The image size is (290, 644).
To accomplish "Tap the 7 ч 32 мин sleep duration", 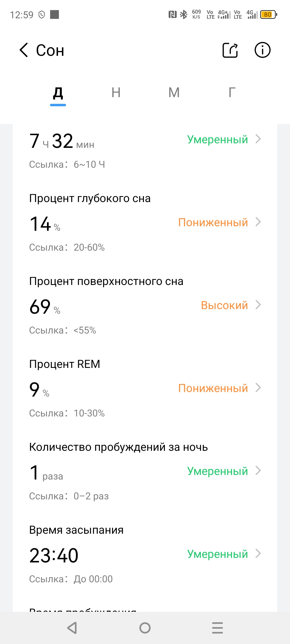I will tap(62, 141).
